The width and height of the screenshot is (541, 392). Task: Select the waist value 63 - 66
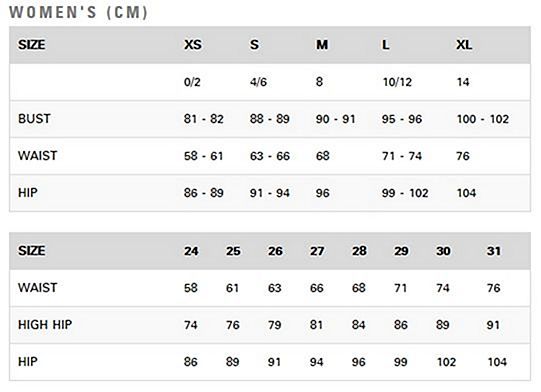pos(270,156)
